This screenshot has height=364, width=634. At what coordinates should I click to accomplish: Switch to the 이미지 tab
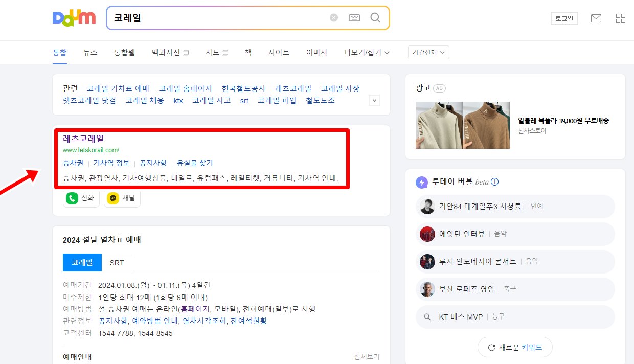pos(316,52)
